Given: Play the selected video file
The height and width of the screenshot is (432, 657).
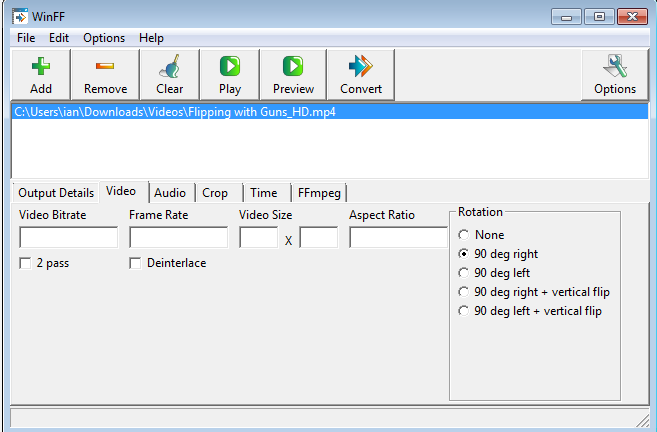Looking at the screenshot, I should [x=230, y=75].
